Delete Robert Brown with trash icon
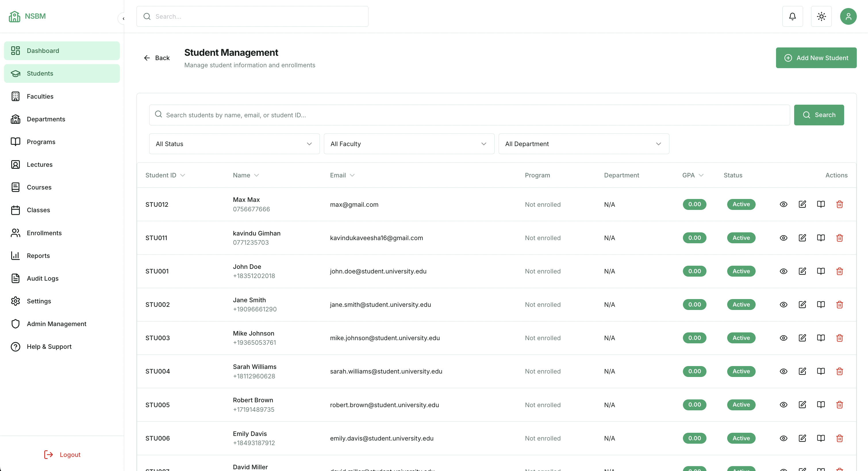 (839, 405)
